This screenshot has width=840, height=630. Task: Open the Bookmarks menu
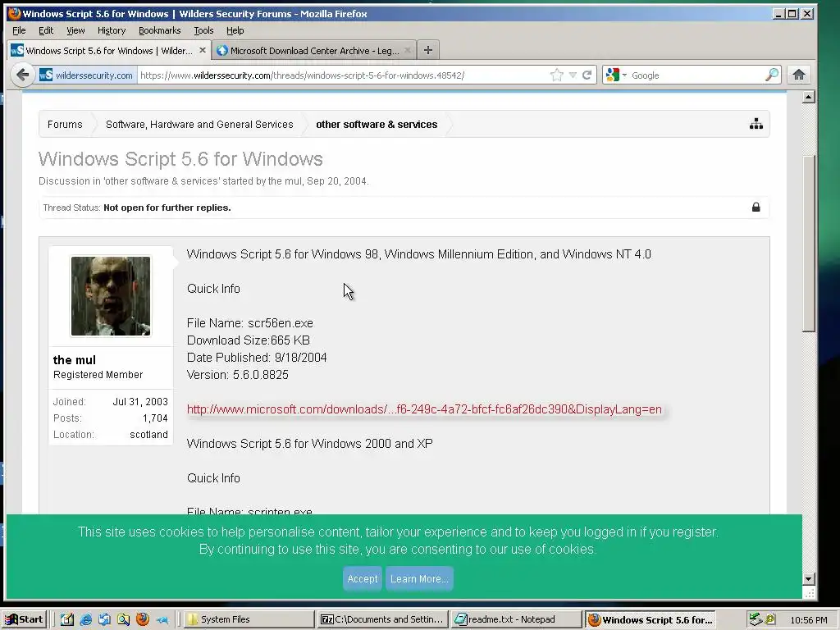(160, 30)
